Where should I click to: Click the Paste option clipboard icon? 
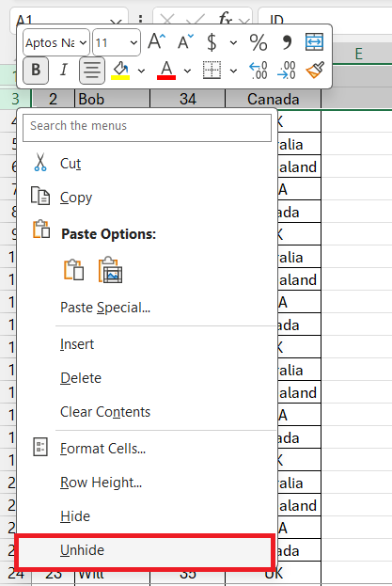(x=73, y=270)
